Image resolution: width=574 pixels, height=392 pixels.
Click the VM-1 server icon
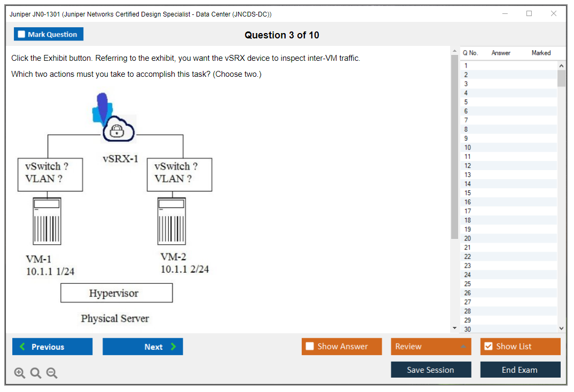pos(47,221)
